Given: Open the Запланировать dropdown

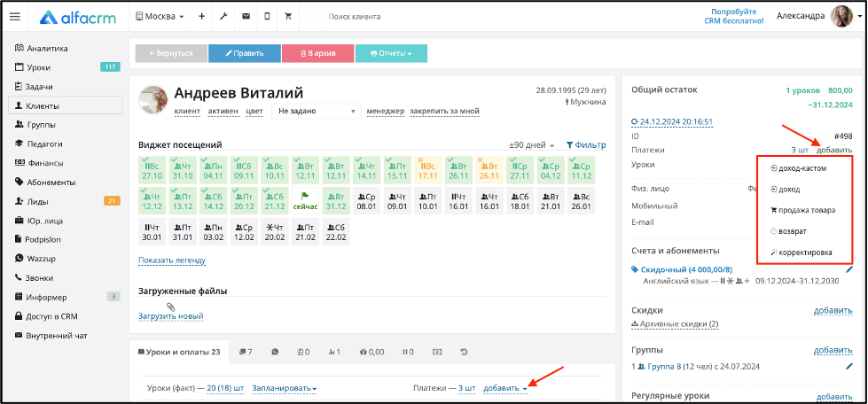Looking at the screenshot, I should click(x=285, y=389).
